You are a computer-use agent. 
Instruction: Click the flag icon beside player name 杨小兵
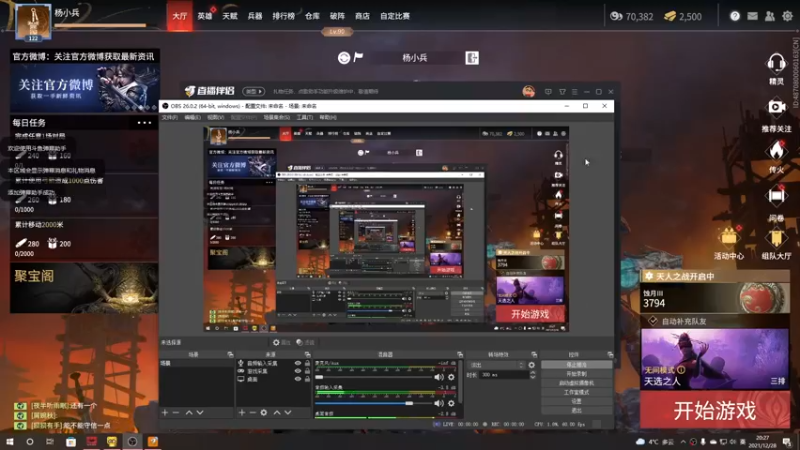tap(359, 57)
